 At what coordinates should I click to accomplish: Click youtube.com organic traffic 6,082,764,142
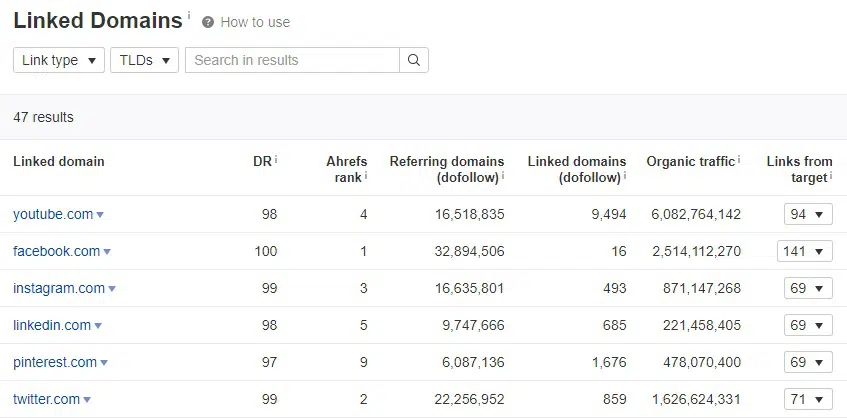(x=696, y=214)
